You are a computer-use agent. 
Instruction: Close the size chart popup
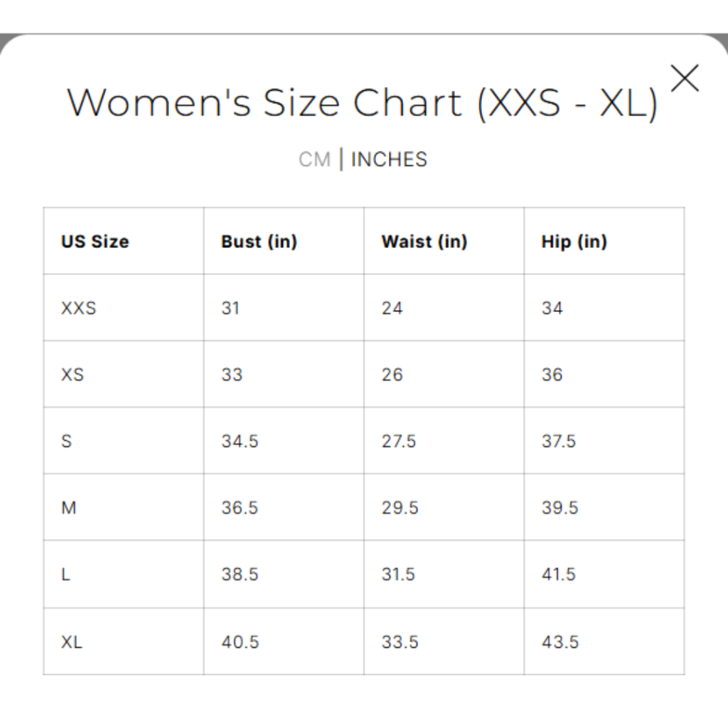pyautogui.click(x=685, y=77)
